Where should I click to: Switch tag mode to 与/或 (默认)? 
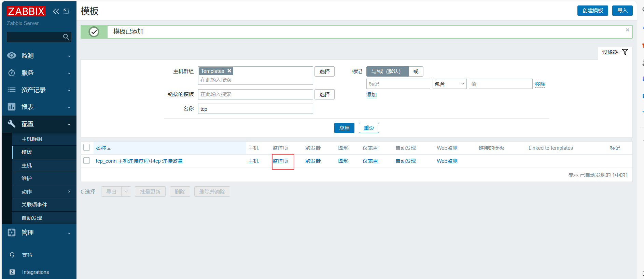pyautogui.click(x=387, y=71)
